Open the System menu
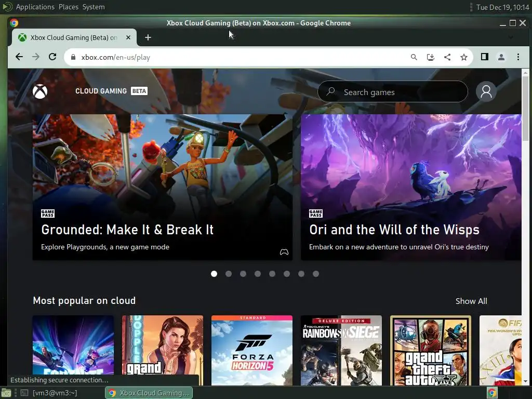Viewport: 532px width, 399px height. 94,7
